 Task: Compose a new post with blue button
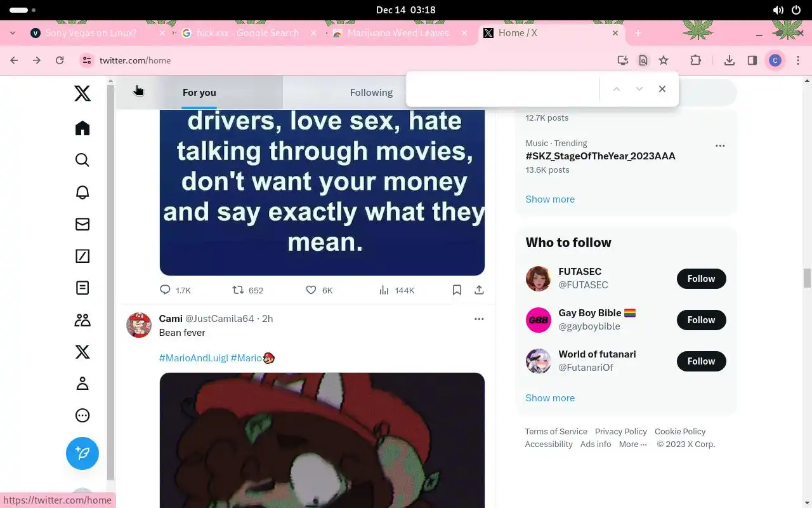pos(82,453)
